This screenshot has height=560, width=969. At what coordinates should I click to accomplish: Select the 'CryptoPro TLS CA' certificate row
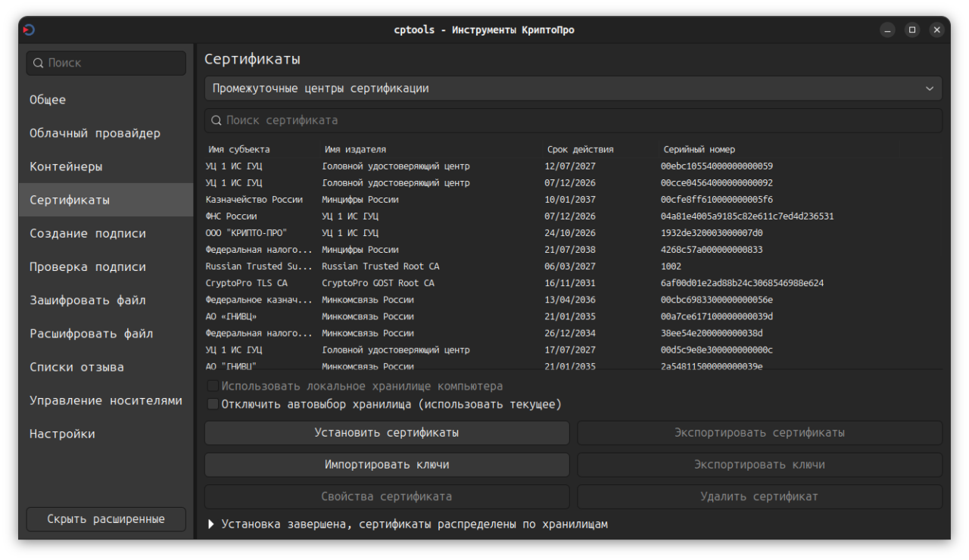pos(573,283)
